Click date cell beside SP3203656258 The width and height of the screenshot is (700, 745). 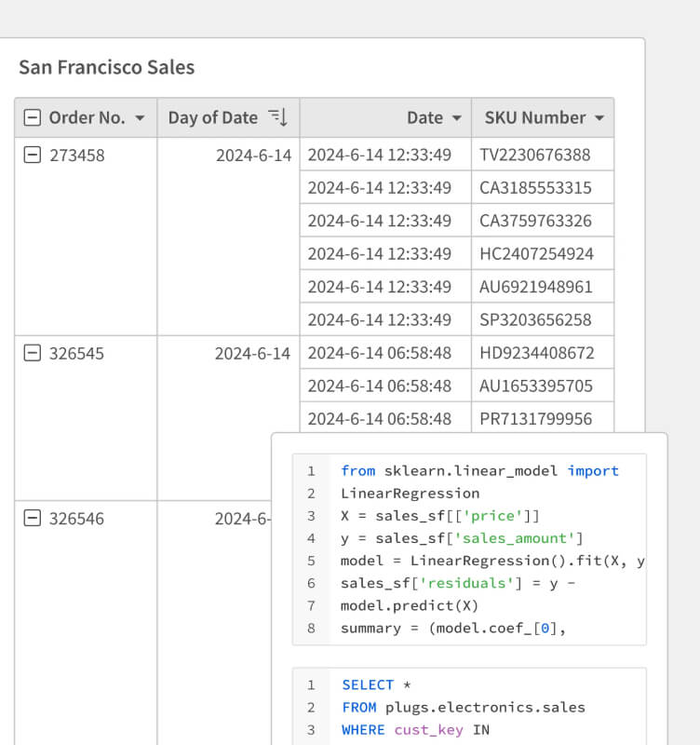coord(385,319)
